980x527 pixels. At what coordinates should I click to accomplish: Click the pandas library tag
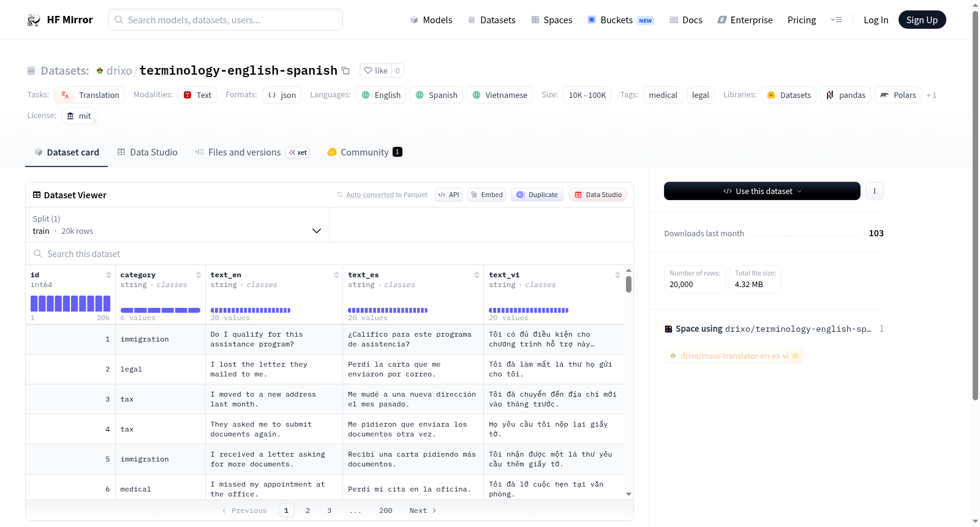pyautogui.click(x=846, y=95)
